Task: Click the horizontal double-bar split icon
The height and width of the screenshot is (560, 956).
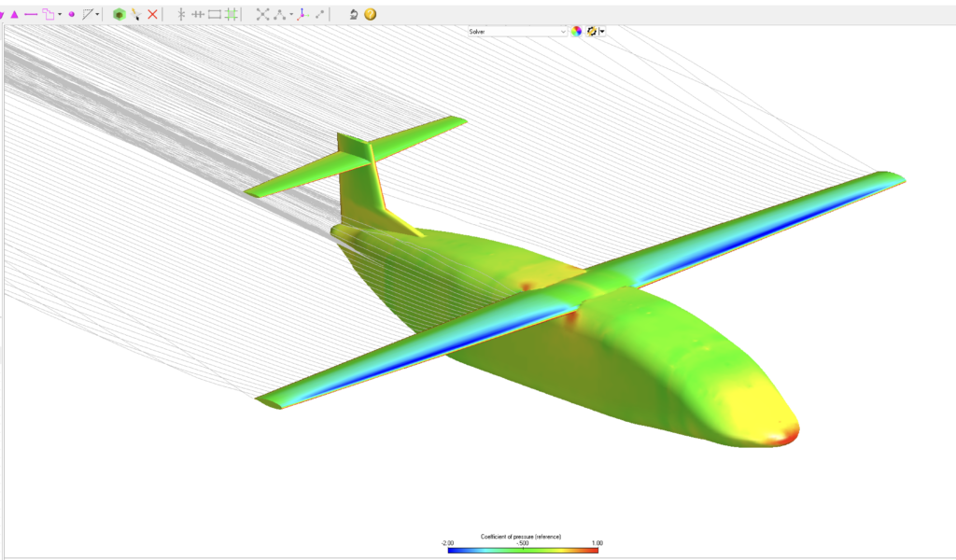Action: pyautogui.click(x=198, y=14)
